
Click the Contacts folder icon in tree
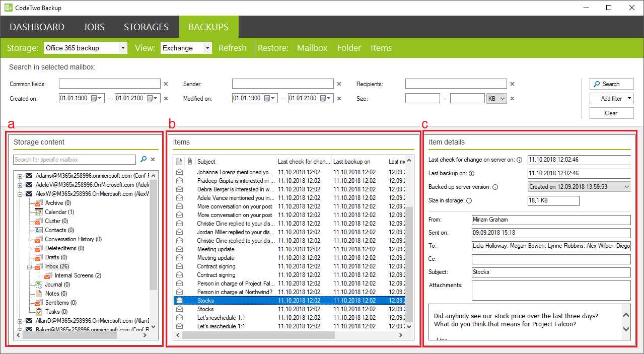(39, 230)
